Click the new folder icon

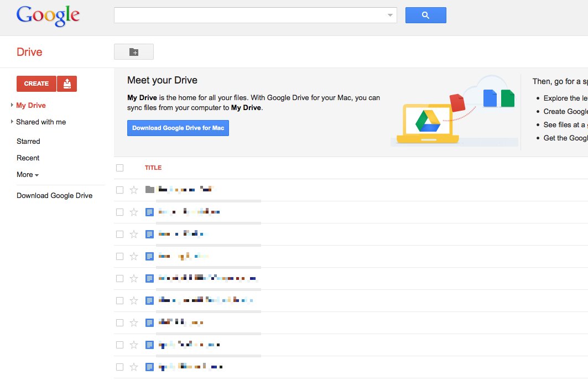coord(133,51)
